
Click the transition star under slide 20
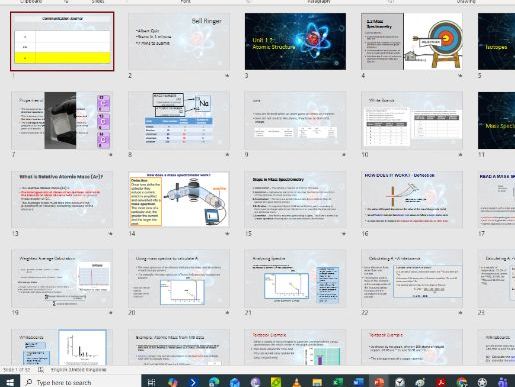tap(227, 313)
